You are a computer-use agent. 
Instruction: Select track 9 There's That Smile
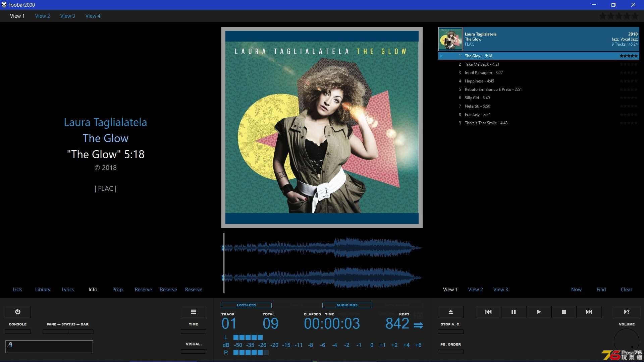(539, 123)
